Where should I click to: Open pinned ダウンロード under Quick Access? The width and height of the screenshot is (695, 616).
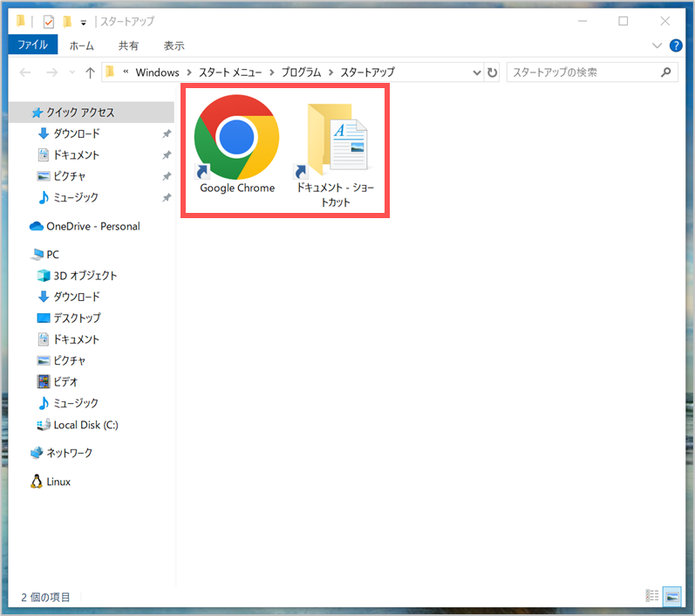click(x=76, y=133)
